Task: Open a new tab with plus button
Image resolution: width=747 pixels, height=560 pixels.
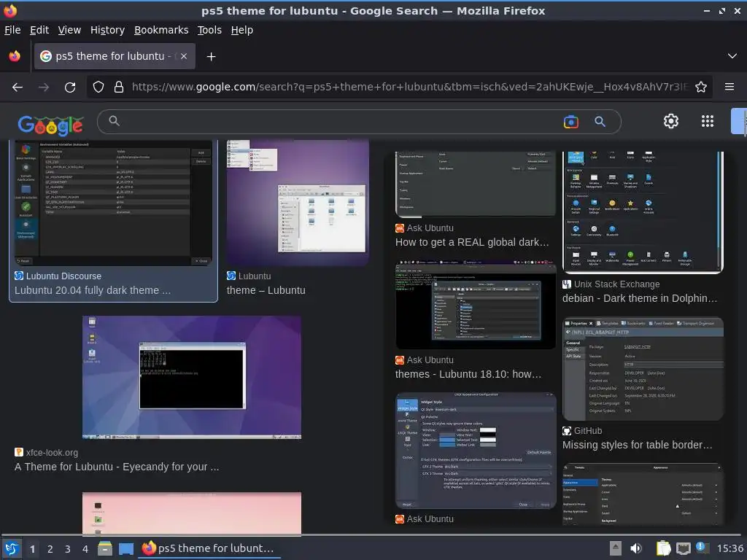Action: click(x=211, y=57)
